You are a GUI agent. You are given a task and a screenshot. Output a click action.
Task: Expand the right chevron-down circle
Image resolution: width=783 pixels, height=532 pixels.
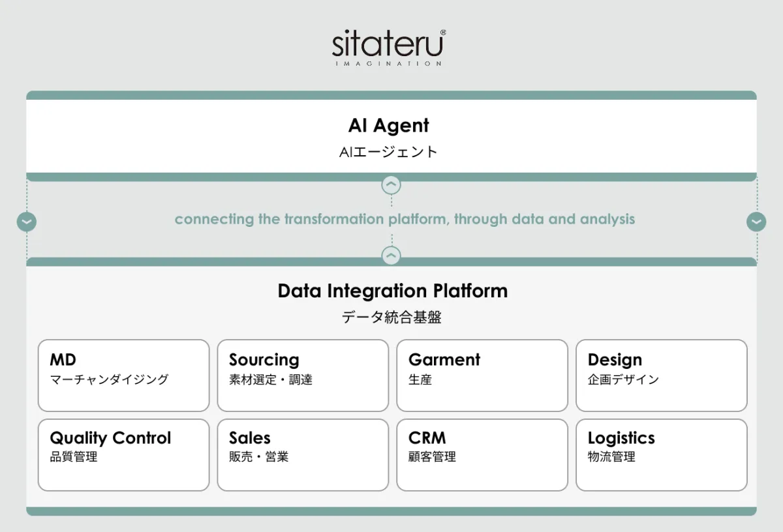[756, 222]
